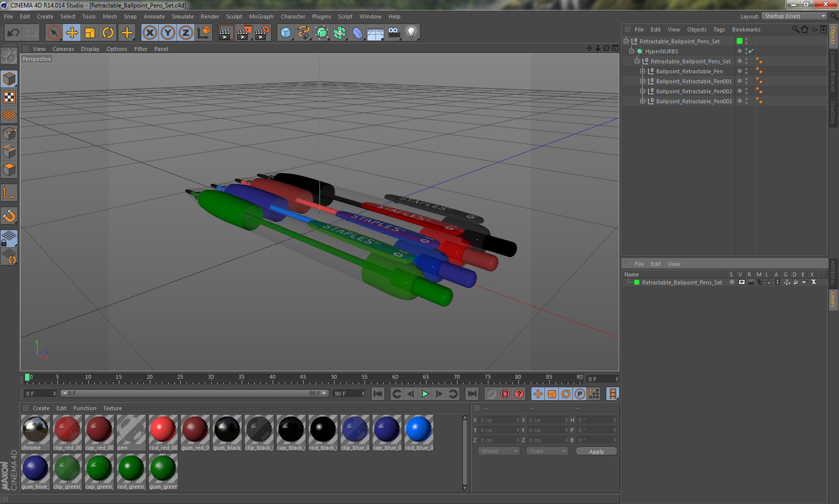The image size is (839, 504).
Task: Click the current frame field
Action: 603,379
